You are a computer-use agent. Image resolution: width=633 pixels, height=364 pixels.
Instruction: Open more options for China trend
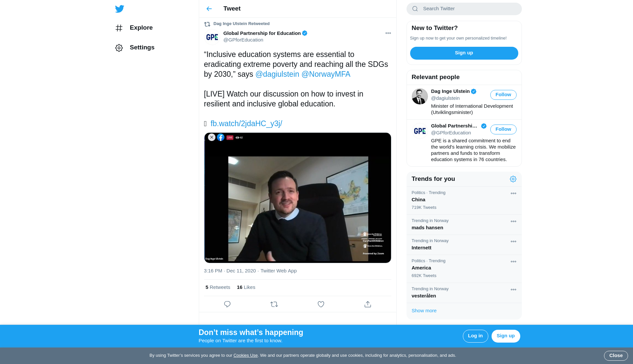513,193
